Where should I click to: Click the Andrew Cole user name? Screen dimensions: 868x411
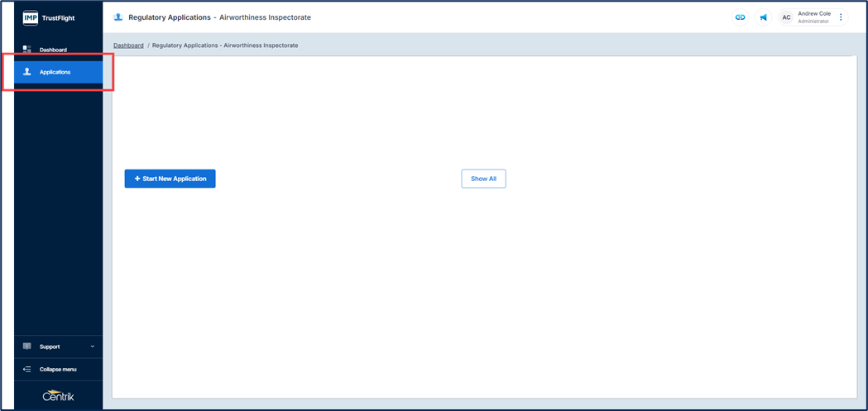814,13
